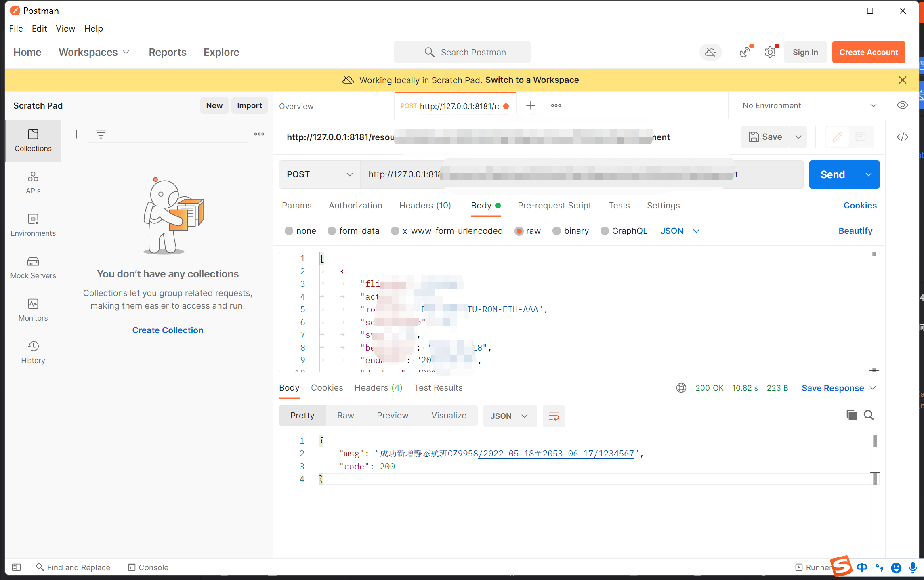Open a new request tab with plus
This screenshot has width=924, height=580.
click(x=531, y=105)
